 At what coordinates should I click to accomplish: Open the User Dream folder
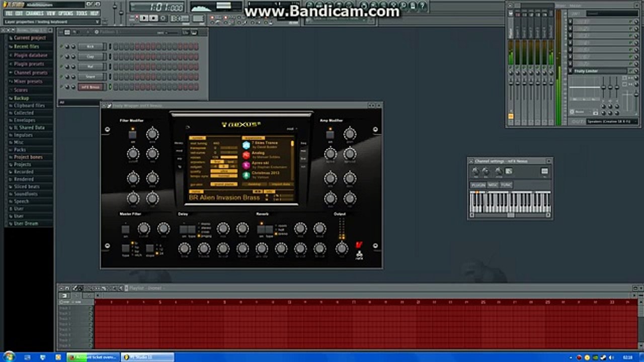26,223
